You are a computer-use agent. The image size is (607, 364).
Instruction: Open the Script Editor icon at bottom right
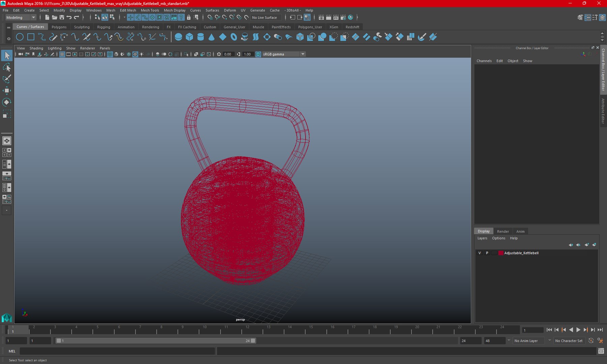[601, 351]
